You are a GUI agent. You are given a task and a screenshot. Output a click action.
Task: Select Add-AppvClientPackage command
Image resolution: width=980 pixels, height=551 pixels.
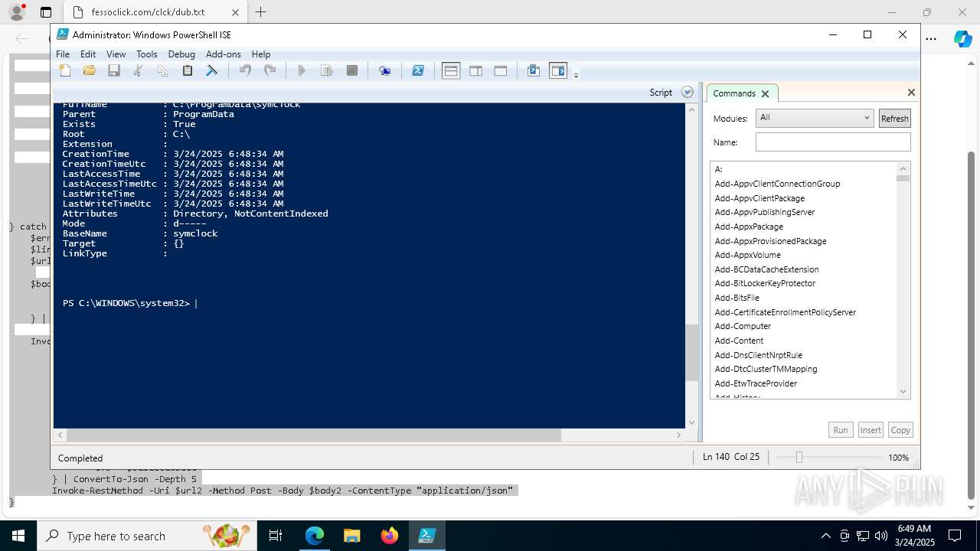pyautogui.click(x=759, y=198)
